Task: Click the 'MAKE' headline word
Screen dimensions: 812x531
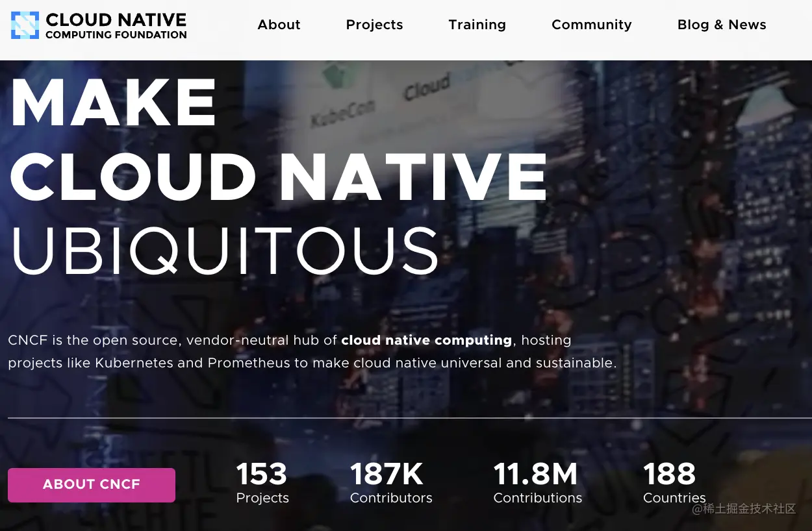Action: [x=114, y=103]
